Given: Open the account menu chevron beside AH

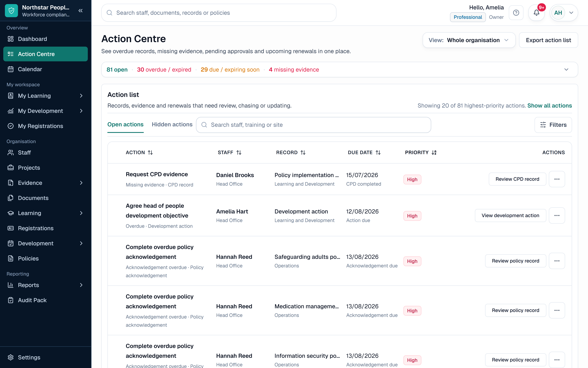Looking at the screenshot, I should [571, 13].
